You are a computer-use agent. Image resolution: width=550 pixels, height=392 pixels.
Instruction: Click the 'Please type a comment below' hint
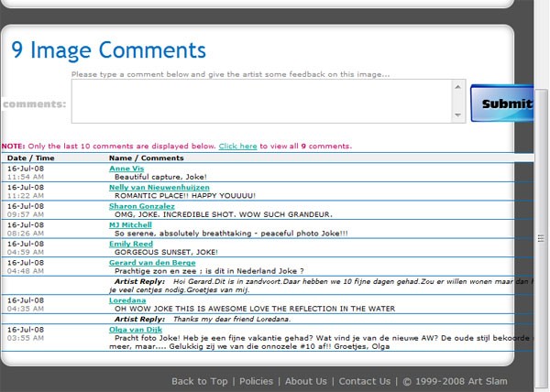pyautogui.click(x=230, y=74)
